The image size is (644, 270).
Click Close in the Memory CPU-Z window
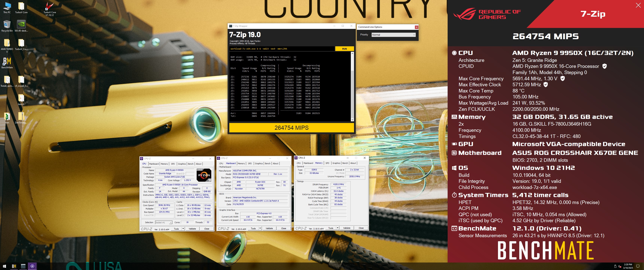(361, 228)
